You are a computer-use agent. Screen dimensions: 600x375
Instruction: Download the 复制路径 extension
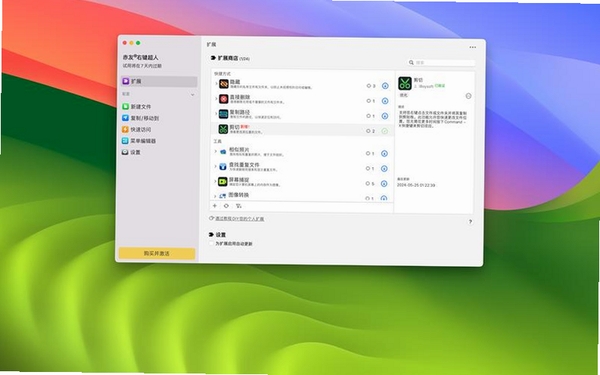(x=385, y=116)
